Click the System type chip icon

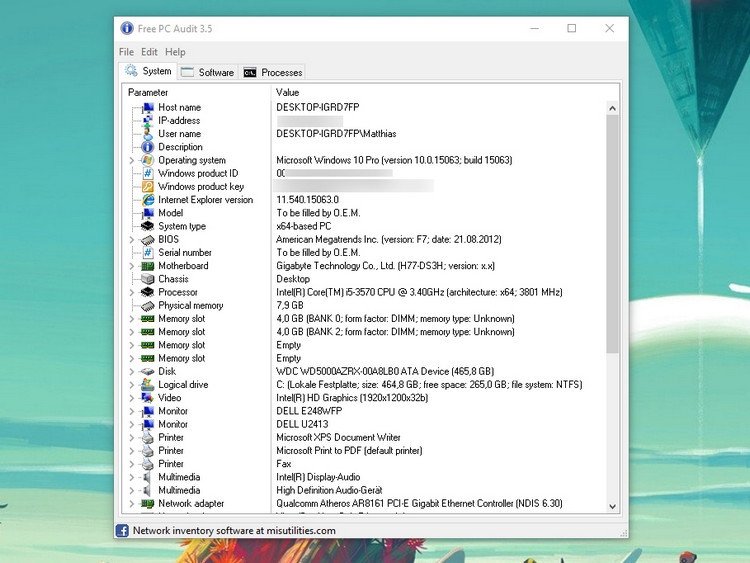click(x=148, y=226)
